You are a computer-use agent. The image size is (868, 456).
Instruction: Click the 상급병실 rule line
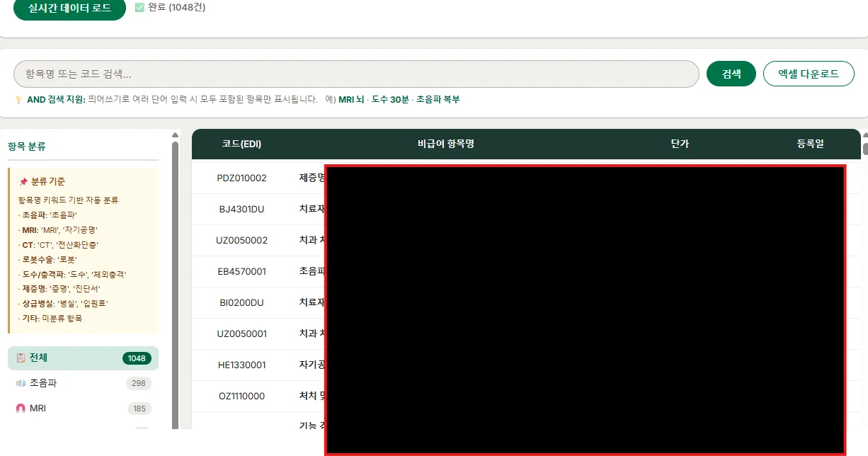(63, 303)
